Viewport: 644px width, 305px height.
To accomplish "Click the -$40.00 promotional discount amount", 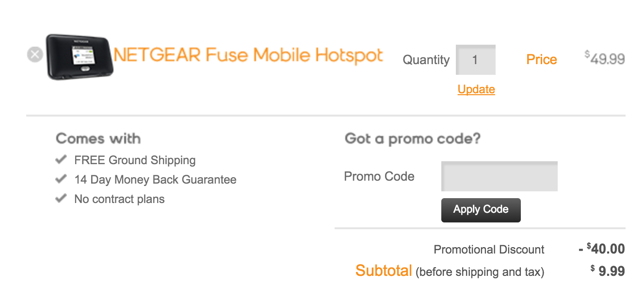I will coord(601,249).
